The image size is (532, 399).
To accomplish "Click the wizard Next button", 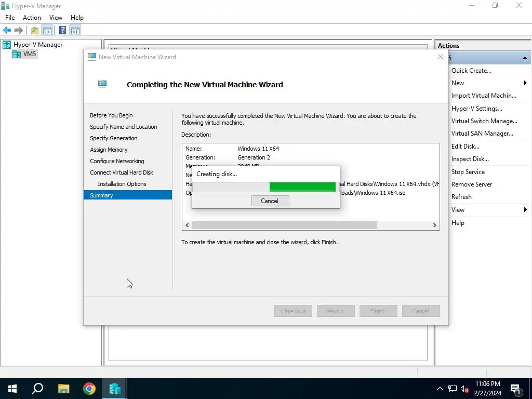I will click(336, 311).
